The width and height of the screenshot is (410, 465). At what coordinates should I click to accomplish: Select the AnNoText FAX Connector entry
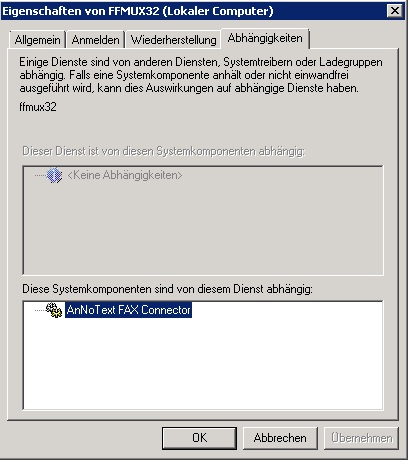(x=128, y=310)
